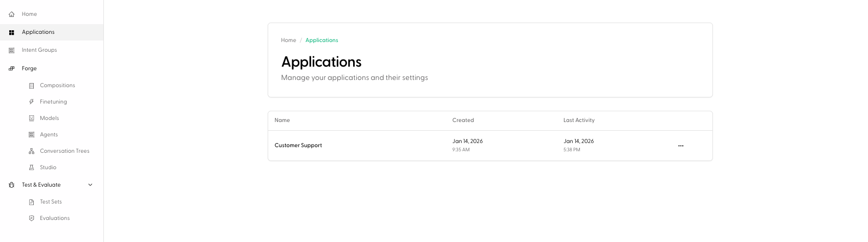Screen dimensions: 868x242
Task: Click 'Manage your applications and their settings' text
Action: pos(355,78)
